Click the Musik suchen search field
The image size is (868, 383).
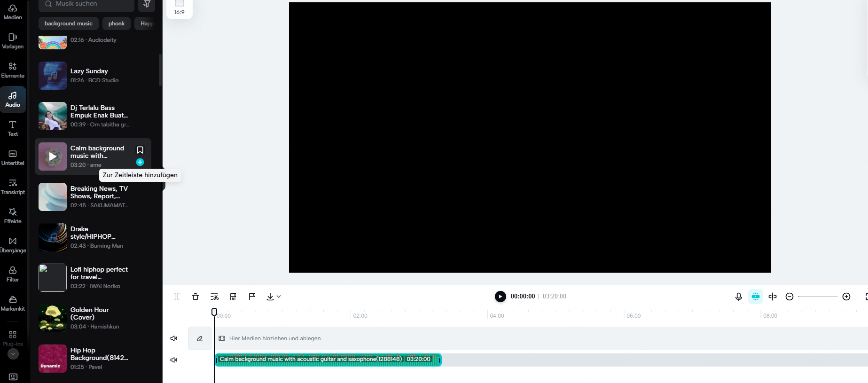86,4
